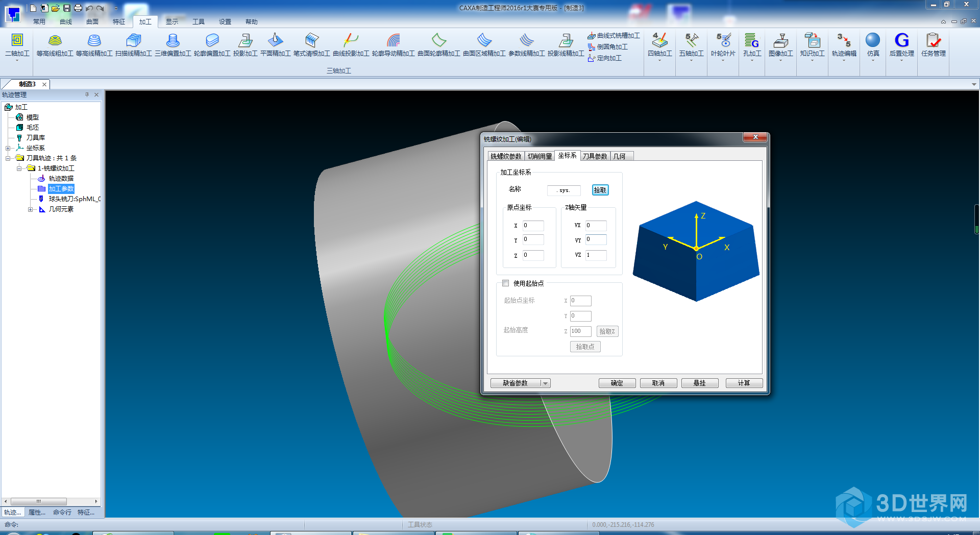Select 等高线粗加工 roughing tool

click(55, 45)
